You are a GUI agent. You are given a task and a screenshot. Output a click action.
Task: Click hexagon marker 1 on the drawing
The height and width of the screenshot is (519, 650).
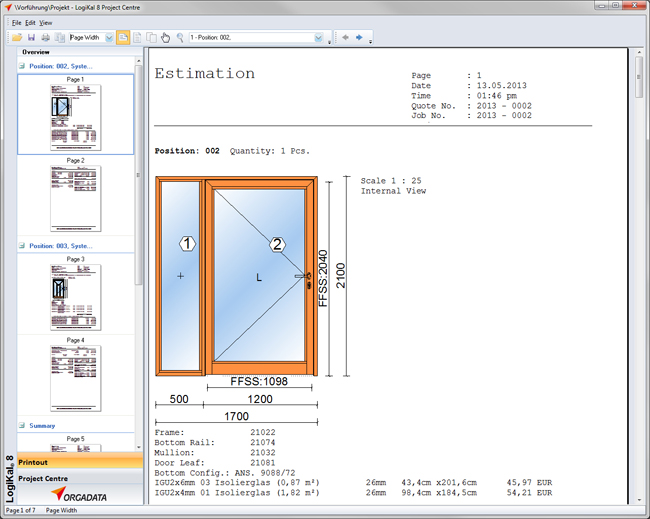pos(187,244)
